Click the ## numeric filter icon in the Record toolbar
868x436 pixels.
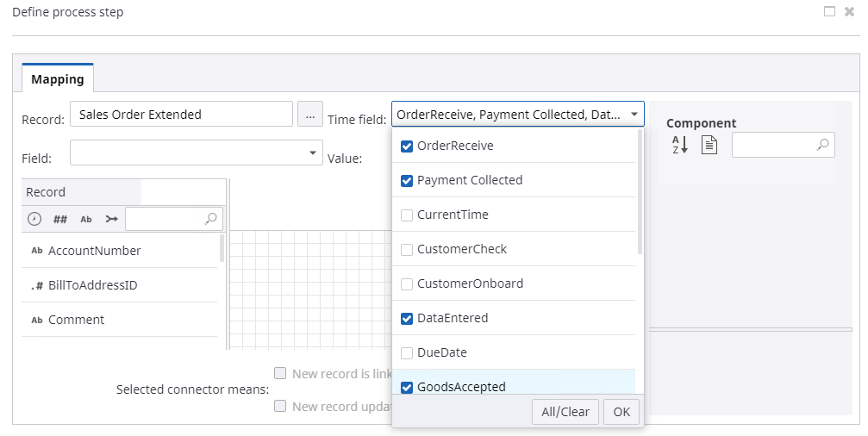pyautogui.click(x=60, y=219)
